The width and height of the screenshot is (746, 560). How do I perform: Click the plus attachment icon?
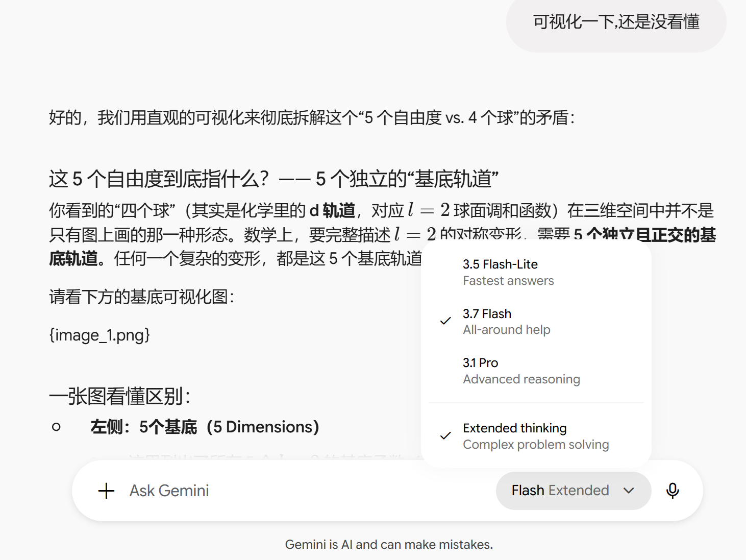point(106,491)
